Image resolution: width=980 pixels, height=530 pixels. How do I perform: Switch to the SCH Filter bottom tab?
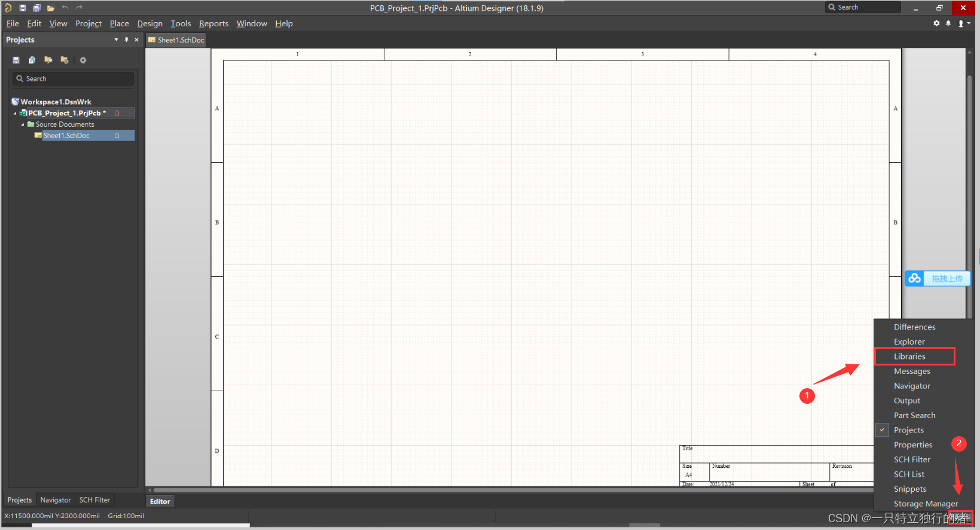point(94,500)
